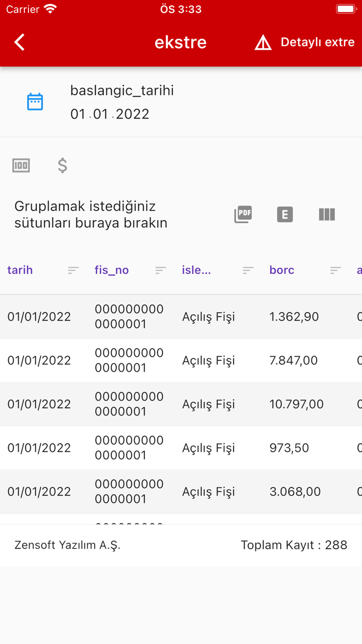Open filter menu for tarih column
The height and width of the screenshot is (644, 362).
[73, 270]
